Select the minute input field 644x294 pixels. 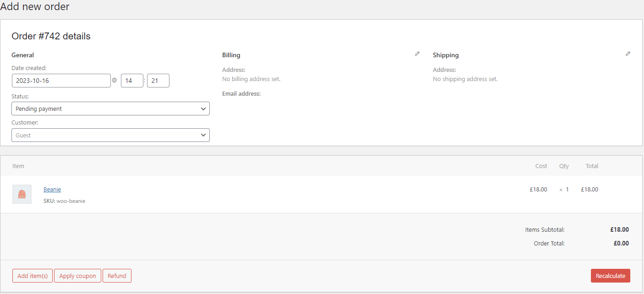(158, 81)
